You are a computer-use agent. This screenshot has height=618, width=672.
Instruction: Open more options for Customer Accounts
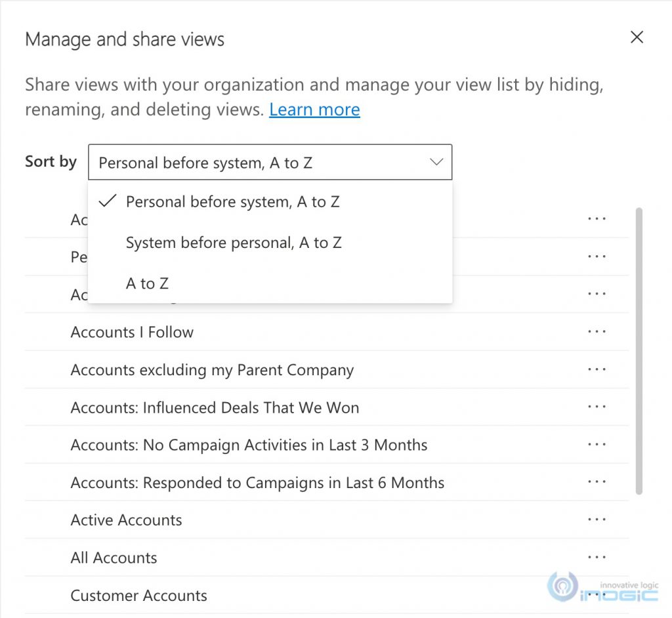[597, 594]
